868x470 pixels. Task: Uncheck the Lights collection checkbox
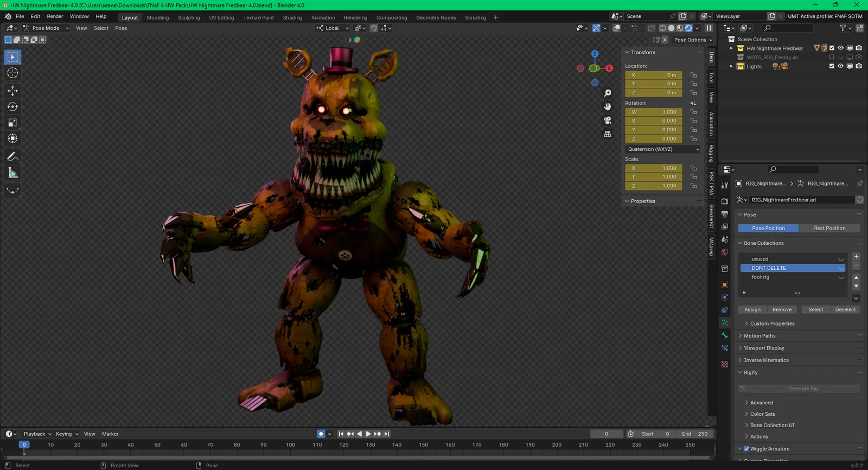click(832, 66)
